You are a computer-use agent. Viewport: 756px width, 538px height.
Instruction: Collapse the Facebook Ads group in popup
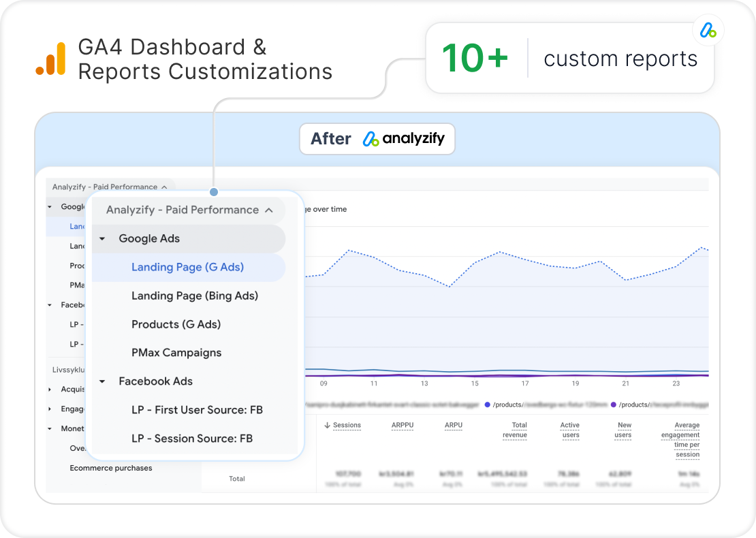click(x=102, y=381)
